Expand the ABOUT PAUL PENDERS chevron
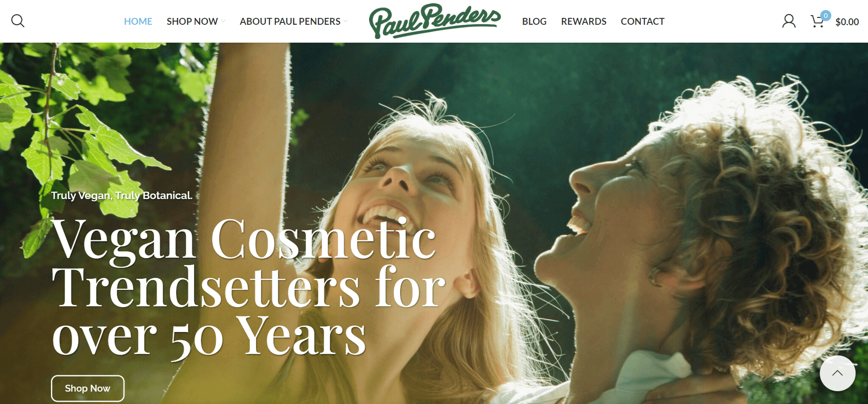 (x=346, y=21)
